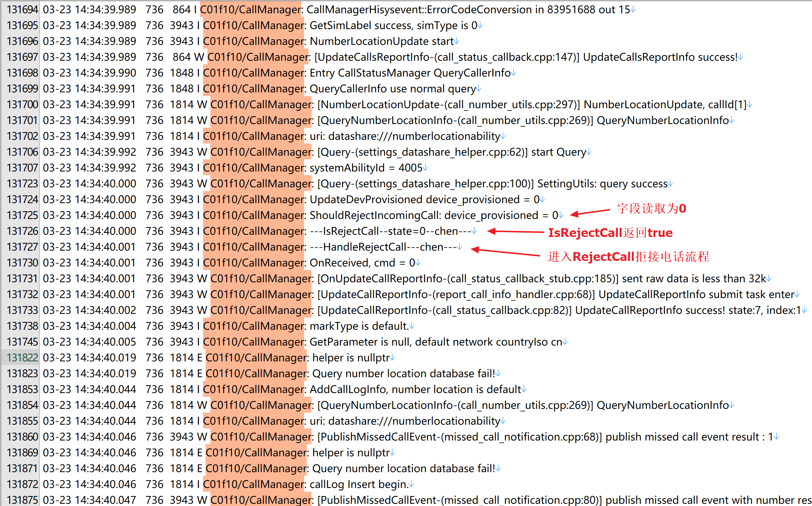Viewport: 812px width, 506px height.
Task: Click the highlighted line number 131822
Action: click(22, 358)
